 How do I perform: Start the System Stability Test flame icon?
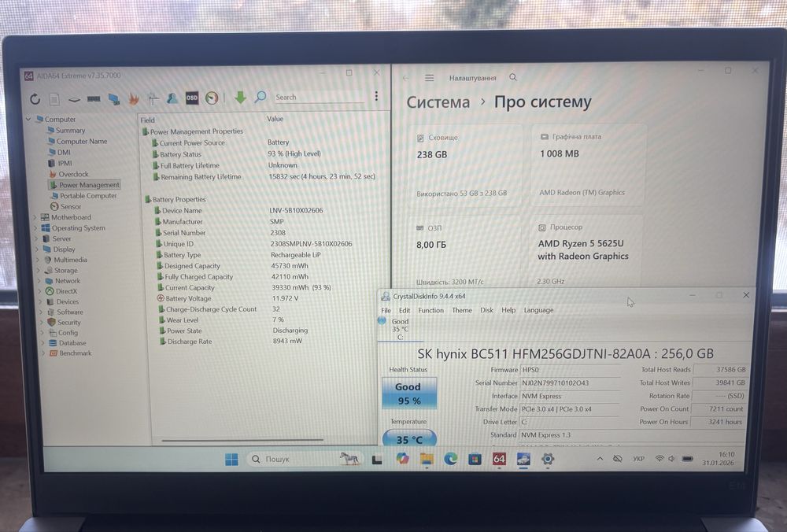pyautogui.click(x=134, y=98)
